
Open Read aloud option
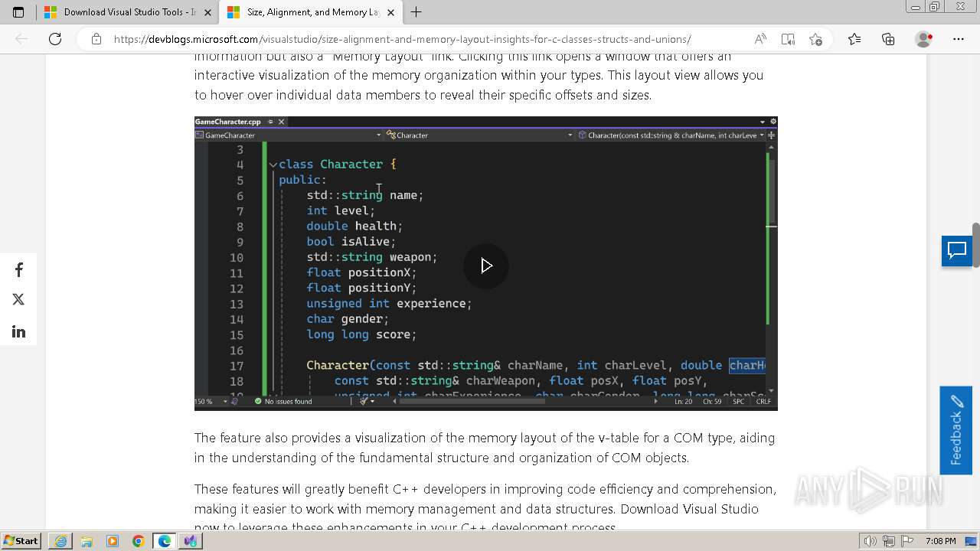pos(760,39)
